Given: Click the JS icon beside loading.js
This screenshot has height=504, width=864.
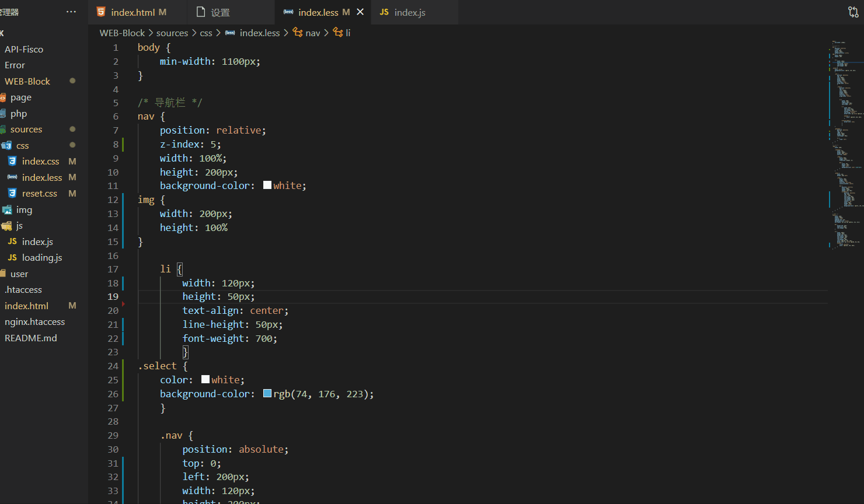Looking at the screenshot, I should click(12, 257).
